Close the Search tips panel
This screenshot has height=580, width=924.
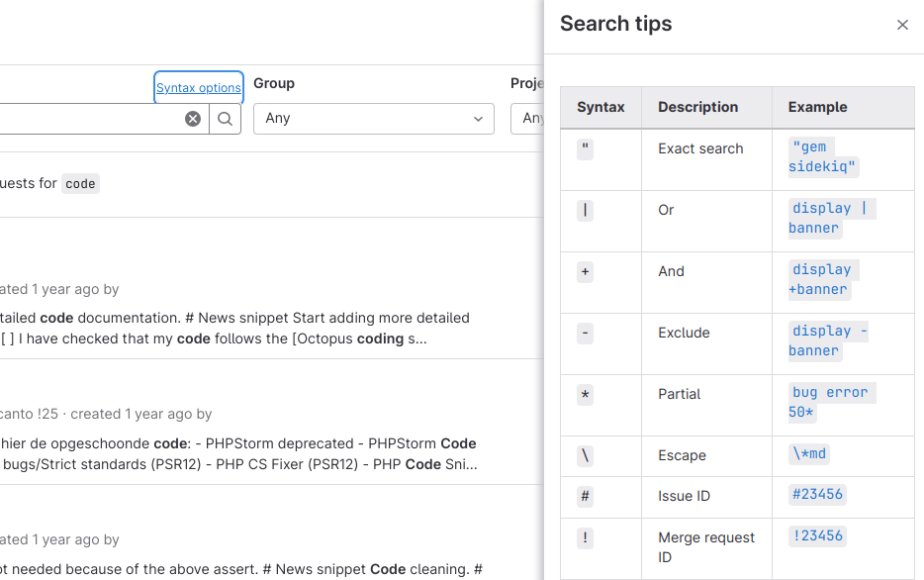coord(902,25)
